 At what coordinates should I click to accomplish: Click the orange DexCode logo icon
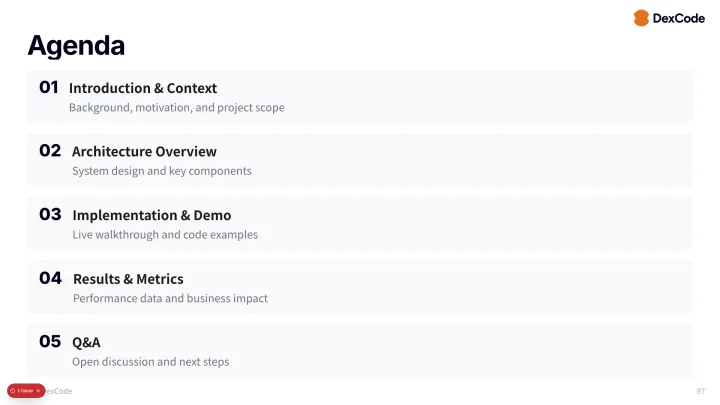tap(641, 18)
